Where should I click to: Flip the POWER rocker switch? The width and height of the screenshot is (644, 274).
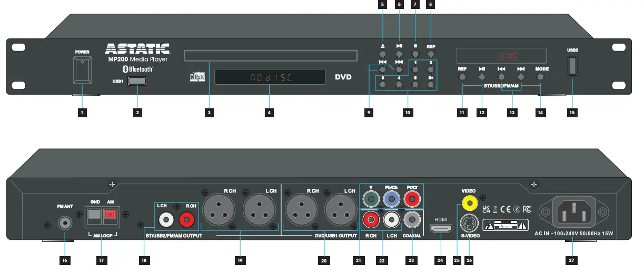click(x=82, y=70)
